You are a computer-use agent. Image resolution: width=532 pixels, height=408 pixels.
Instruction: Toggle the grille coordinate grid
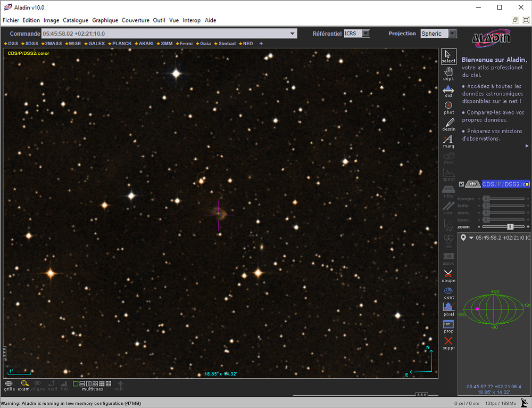(9, 386)
